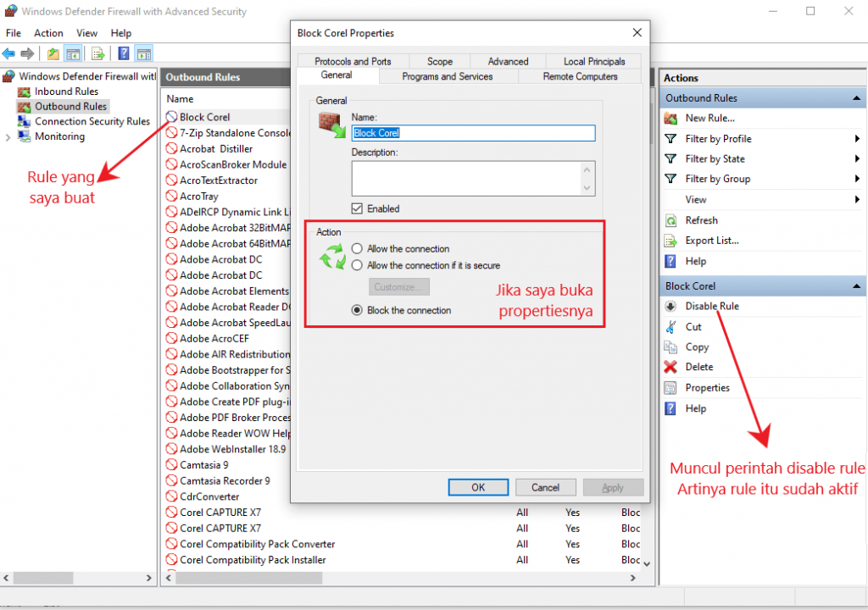Viewport: 868px width, 610px height.
Task: Click the Filter by Profile funnel icon
Action: coord(670,138)
